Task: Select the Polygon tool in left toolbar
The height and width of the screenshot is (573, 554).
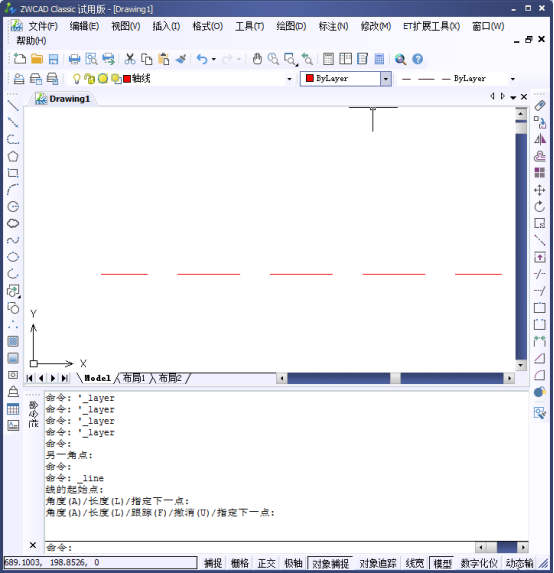Action: pos(13,156)
